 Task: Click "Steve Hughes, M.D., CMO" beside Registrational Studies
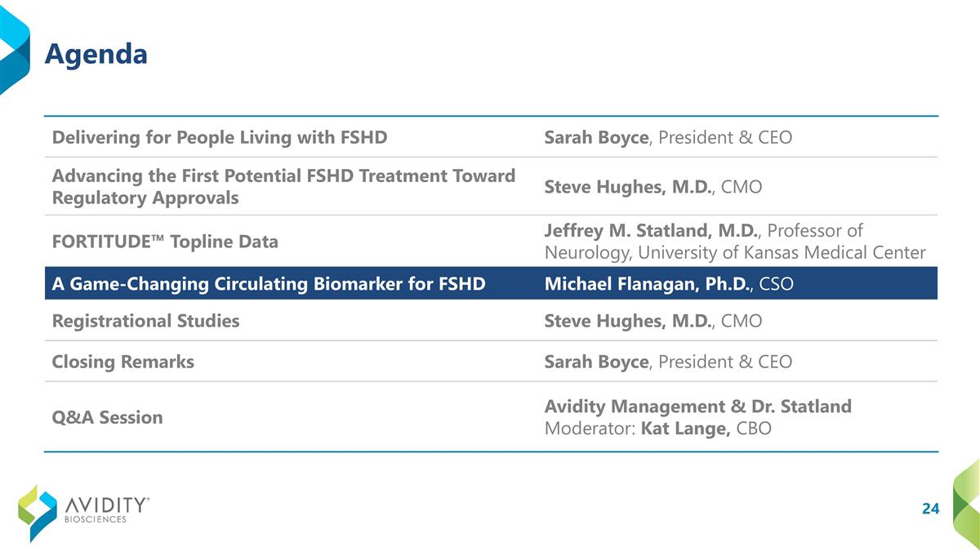coord(653,321)
